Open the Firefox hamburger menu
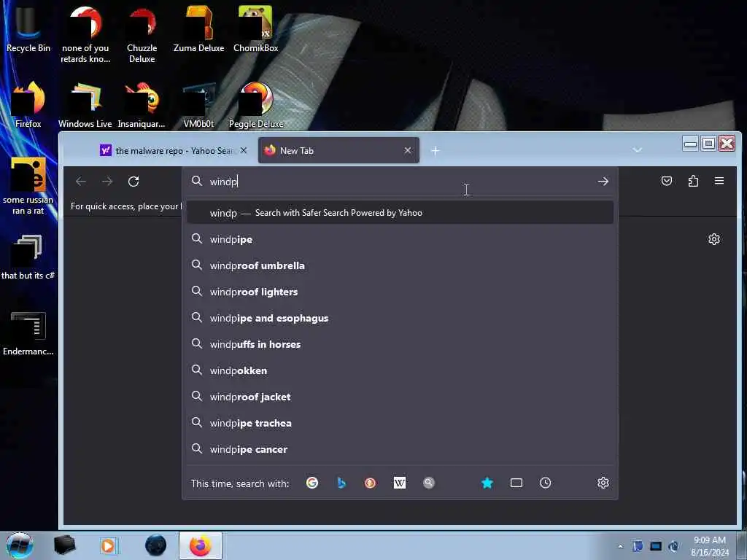747x560 pixels. point(719,181)
